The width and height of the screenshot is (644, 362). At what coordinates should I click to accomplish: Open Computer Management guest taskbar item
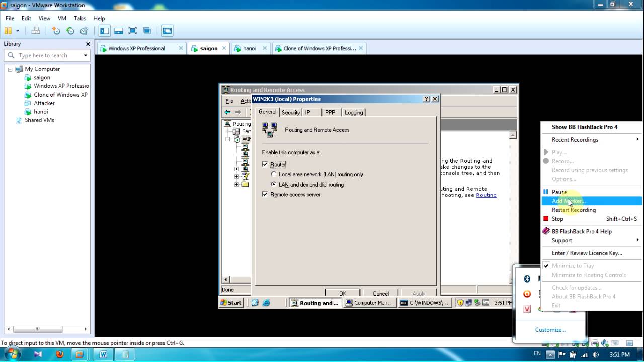pos(369,303)
